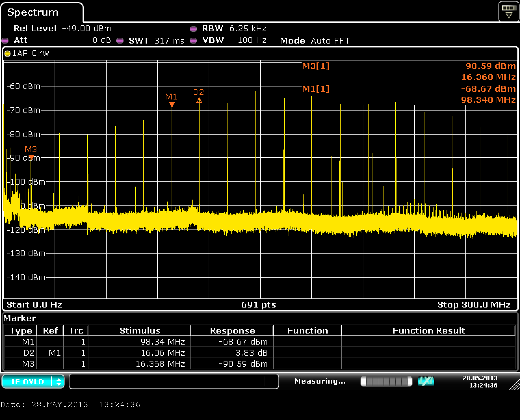Click the resize grip in bottom-right corner

click(514, 385)
